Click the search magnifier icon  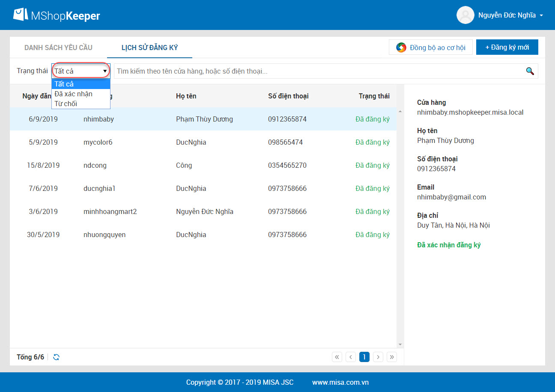pos(530,71)
